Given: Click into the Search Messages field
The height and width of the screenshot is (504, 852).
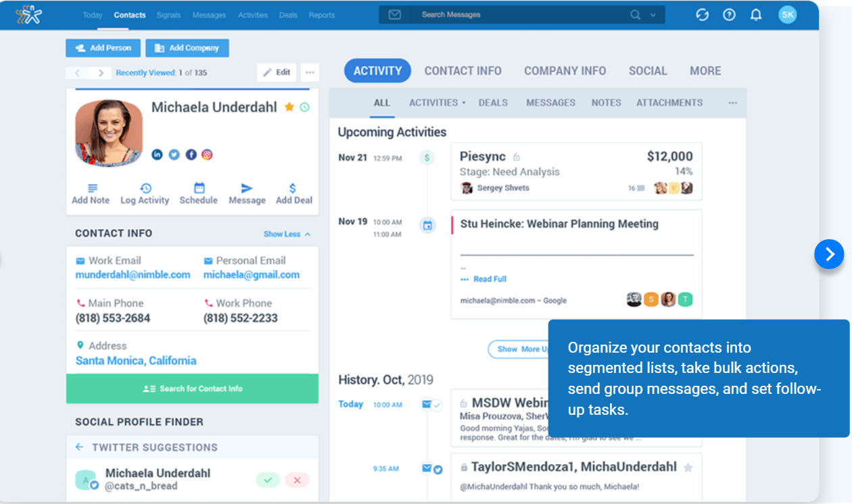Looking at the screenshot, I should [x=521, y=15].
